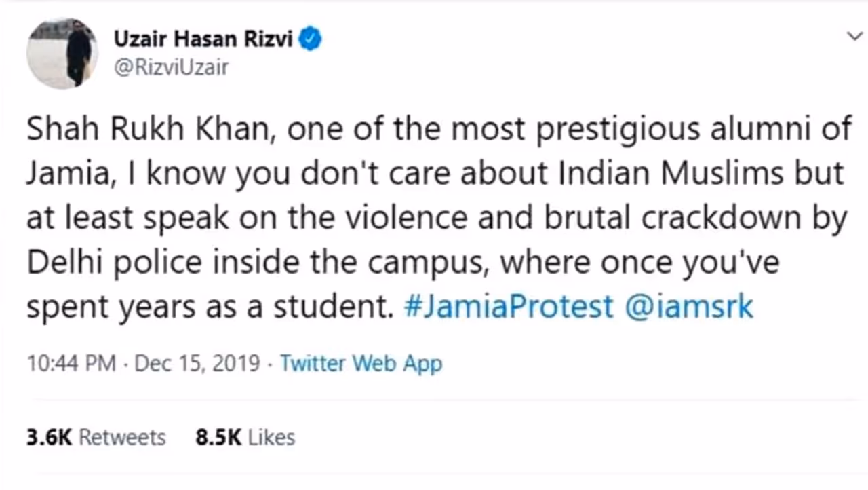
Task: Click the blue verified badge icon
Action: click(x=311, y=39)
